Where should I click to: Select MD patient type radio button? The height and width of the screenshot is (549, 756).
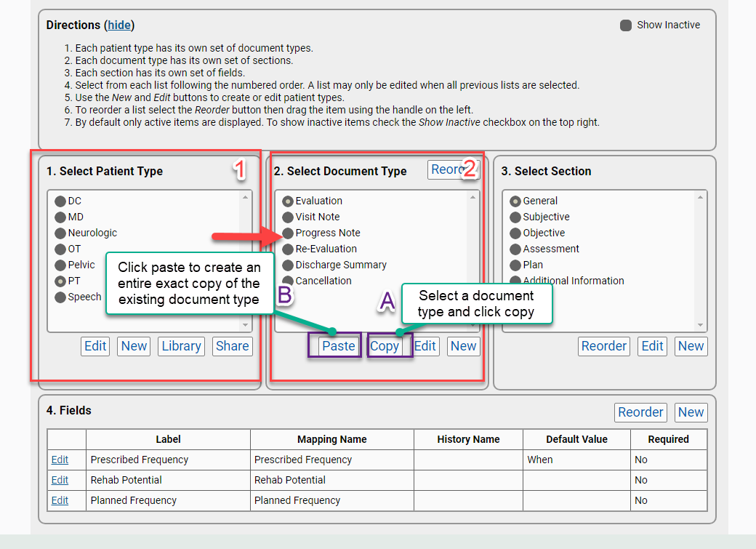click(x=60, y=217)
